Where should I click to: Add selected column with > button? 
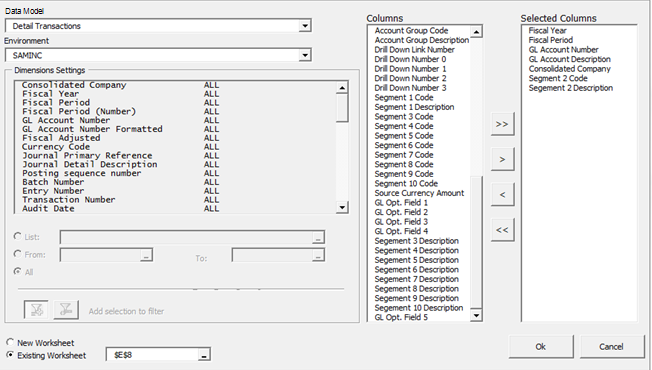502,159
